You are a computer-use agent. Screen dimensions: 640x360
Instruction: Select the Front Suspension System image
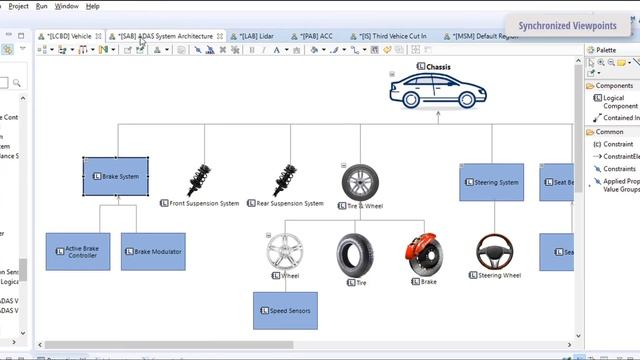(199, 180)
